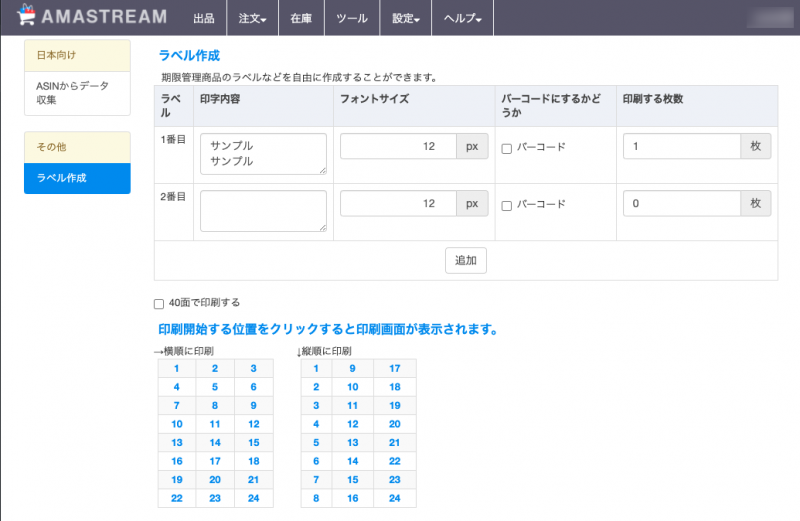The image size is (800, 521).
Task: Select ASINからデータ収集 in the sidebar
Action: tap(77, 93)
